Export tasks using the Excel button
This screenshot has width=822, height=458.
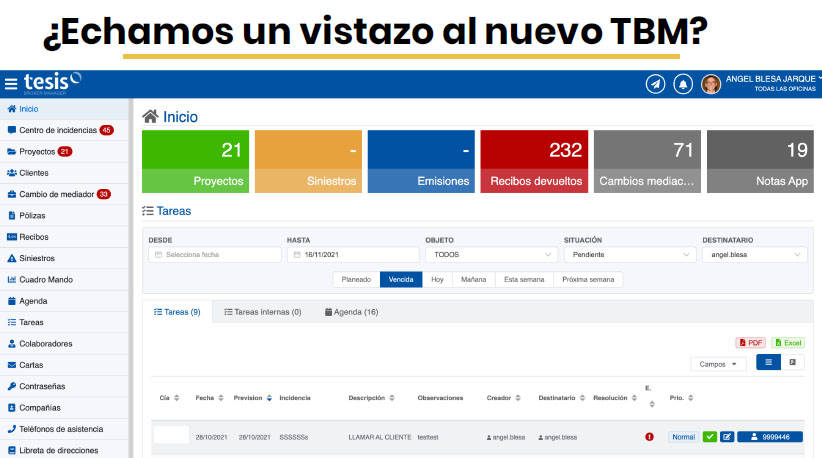click(787, 342)
